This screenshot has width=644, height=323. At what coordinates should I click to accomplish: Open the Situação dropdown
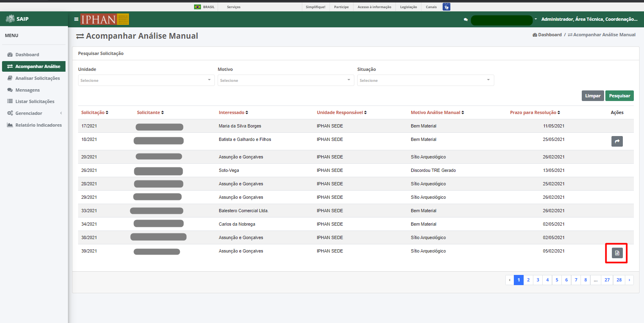click(x=426, y=80)
